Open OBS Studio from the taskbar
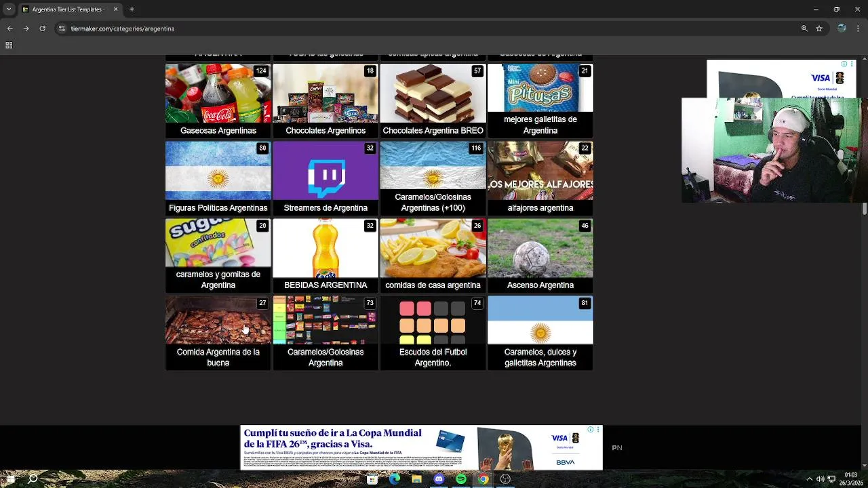Viewport: 868px width, 488px height. 505,479
